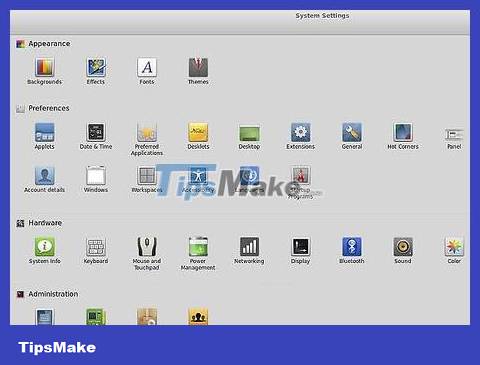Image resolution: width=480 pixels, height=365 pixels.
Task: Click the Hardware section heading
Action: [45, 223]
